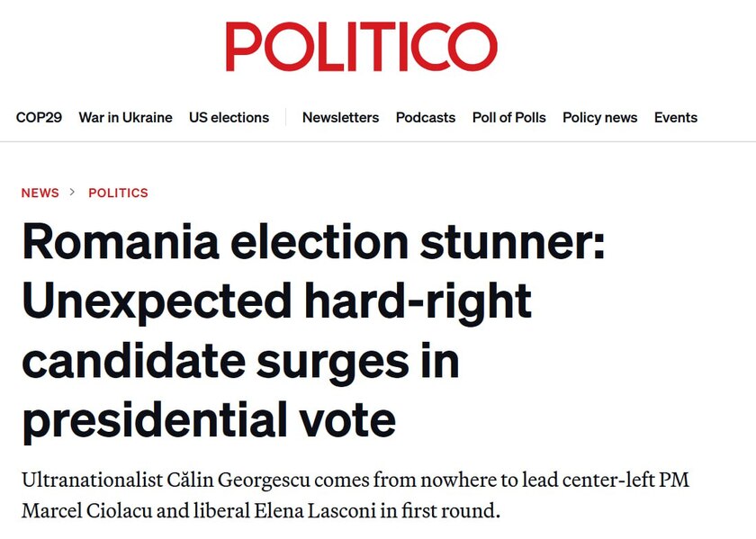This screenshot has width=756, height=539.
Task: Click the POLITICS breadcrumb link
Action: 118,193
